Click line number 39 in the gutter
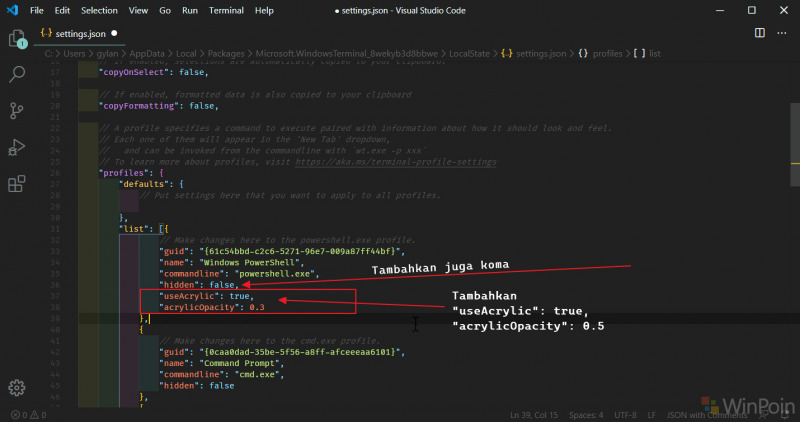This screenshot has width=800, height=422. click(x=55, y=318)
